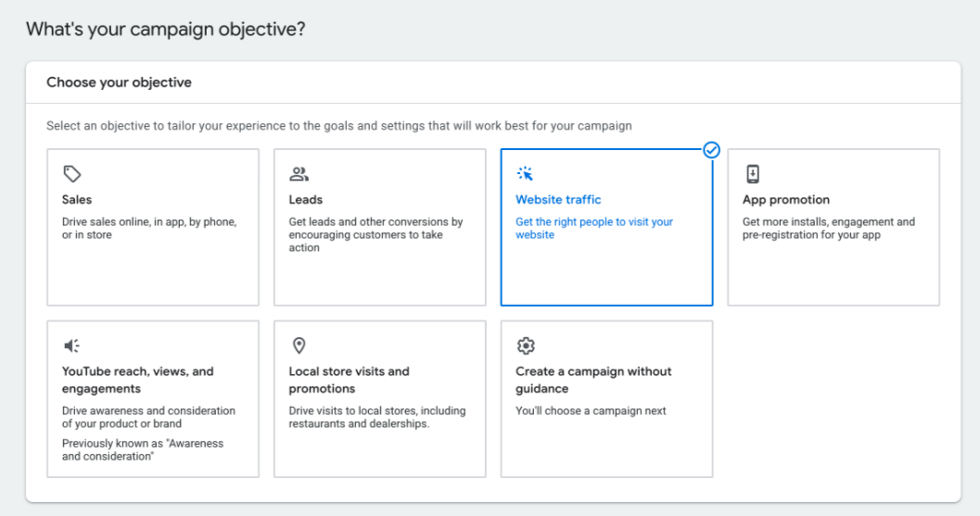The height and width of the screenshot is (516, 980).
Task: Click the Sales price tag icon
Action: point(72,173)
